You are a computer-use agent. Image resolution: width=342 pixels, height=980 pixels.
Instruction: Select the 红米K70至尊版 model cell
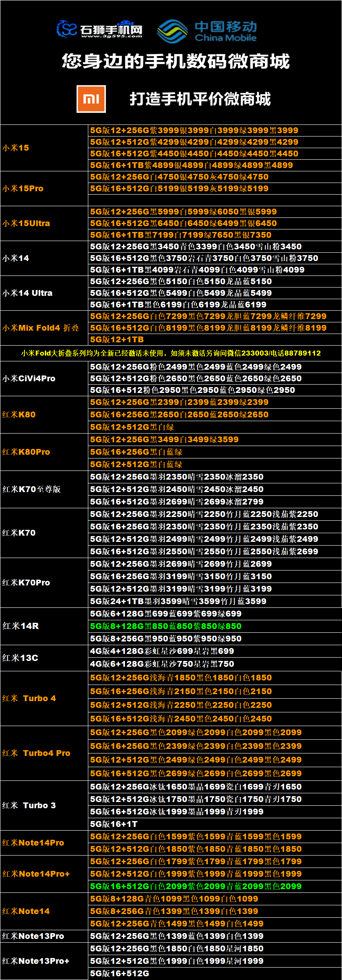tap(44, 489)
